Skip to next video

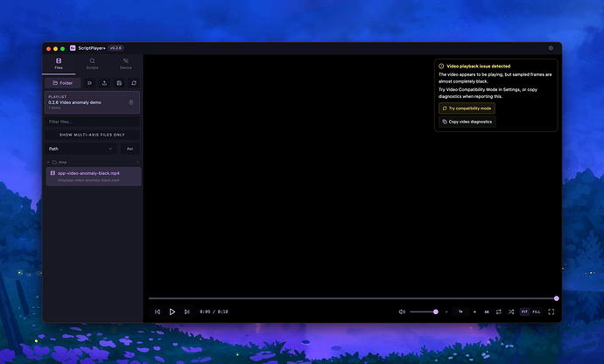pyautogui.click(x=186, y=311)
